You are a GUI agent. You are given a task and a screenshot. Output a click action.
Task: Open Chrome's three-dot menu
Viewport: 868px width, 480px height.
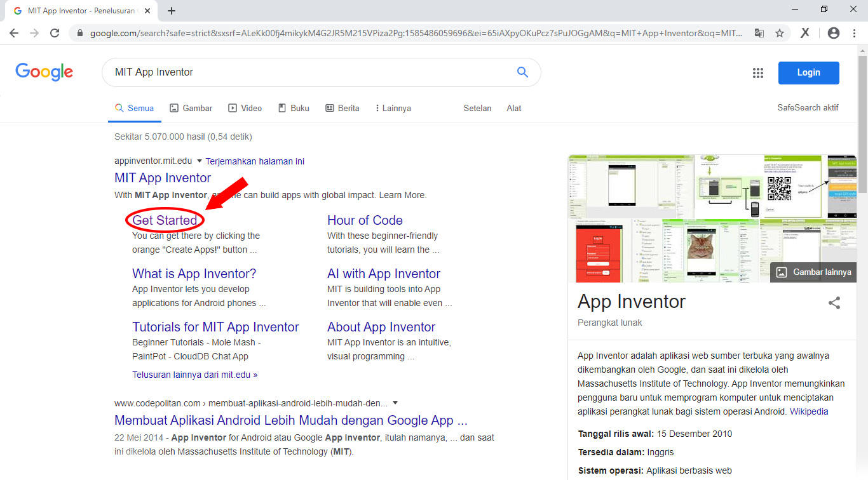pos(855,33)
